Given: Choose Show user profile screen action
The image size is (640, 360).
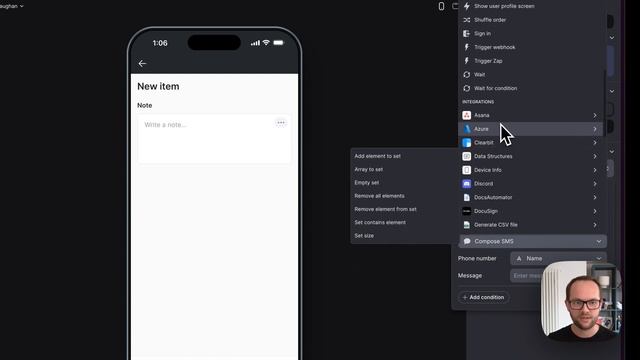Looking at the screenshot, I should [504, 6].
